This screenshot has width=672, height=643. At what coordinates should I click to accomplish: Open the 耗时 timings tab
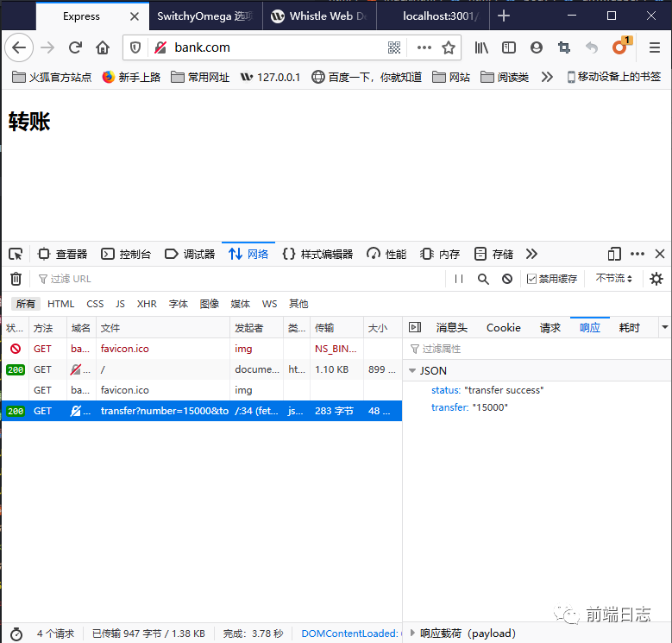coord(629,328)
